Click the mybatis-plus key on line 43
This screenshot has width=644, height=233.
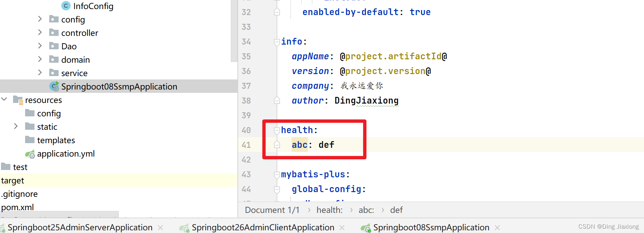click(313, 174)
